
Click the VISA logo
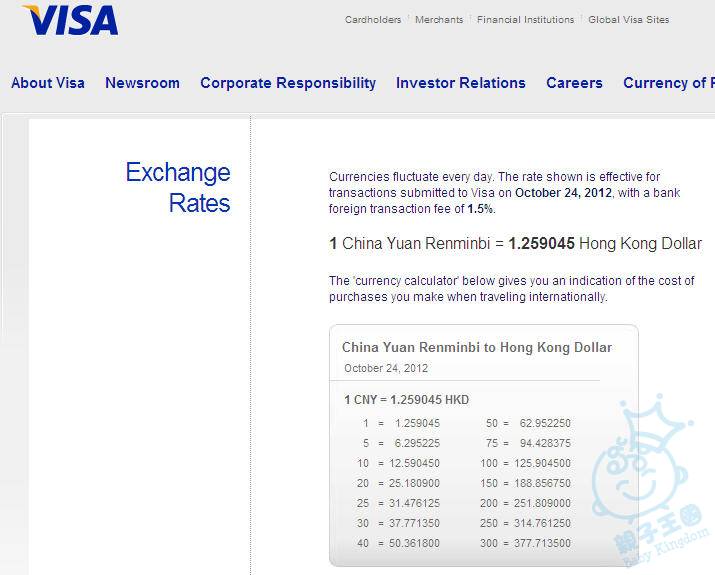(x=70, y=21)
